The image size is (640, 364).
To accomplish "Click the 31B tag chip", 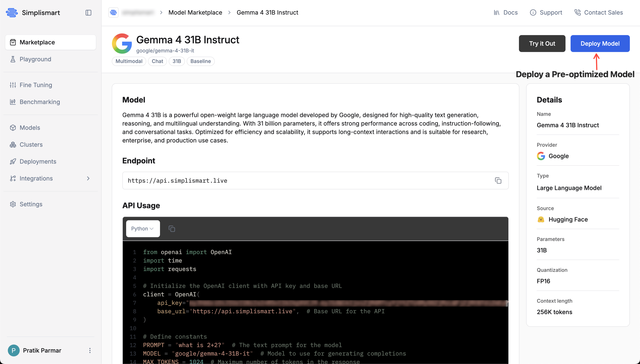I will pyautogui.click(x=177, y=61).
